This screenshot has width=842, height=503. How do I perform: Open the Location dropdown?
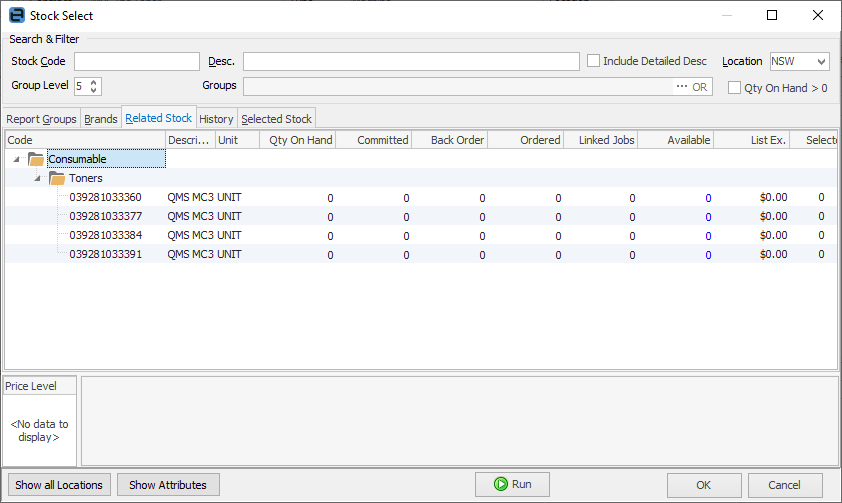click(x=821, y=61)
